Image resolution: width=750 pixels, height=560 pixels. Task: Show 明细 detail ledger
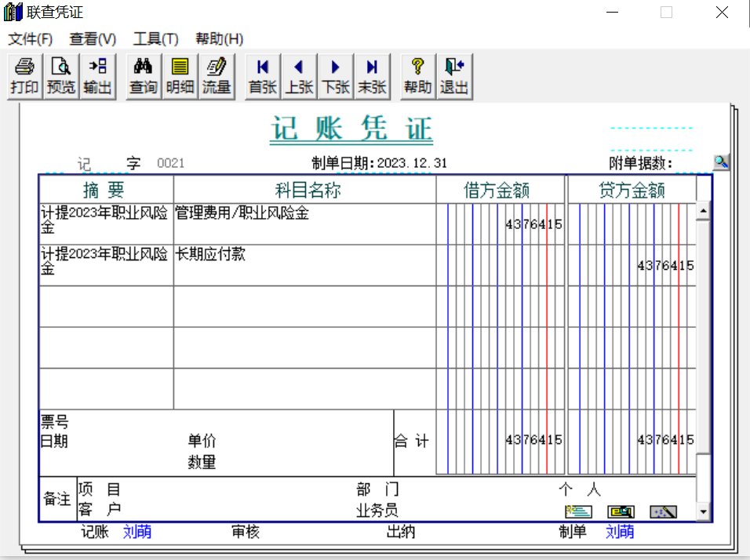tap(180, 76)
